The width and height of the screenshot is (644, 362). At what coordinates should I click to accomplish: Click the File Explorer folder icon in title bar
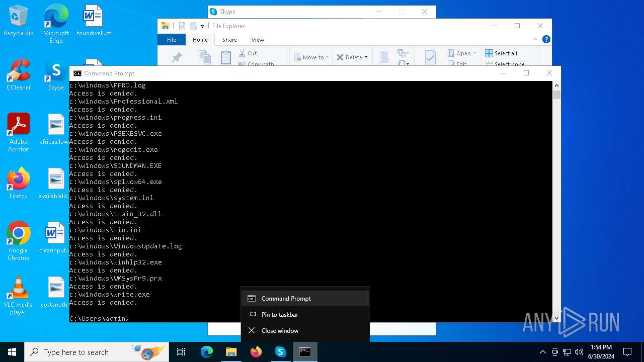coord(165,26)
